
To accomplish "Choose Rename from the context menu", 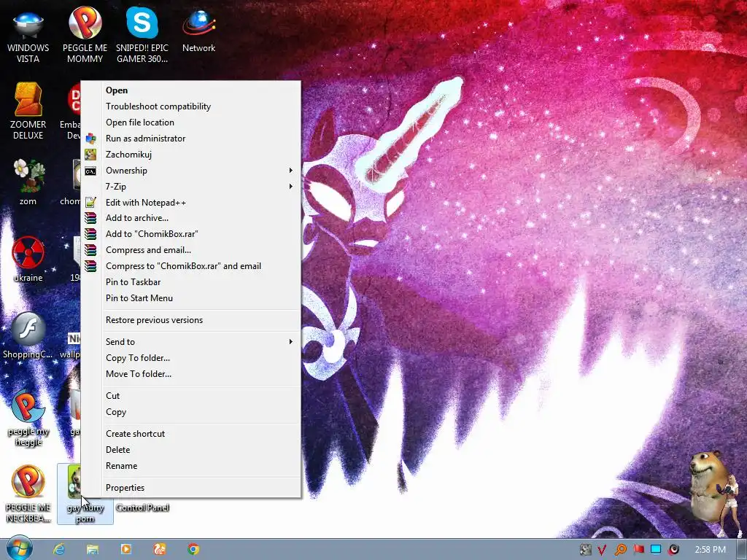I will (191, 466).
